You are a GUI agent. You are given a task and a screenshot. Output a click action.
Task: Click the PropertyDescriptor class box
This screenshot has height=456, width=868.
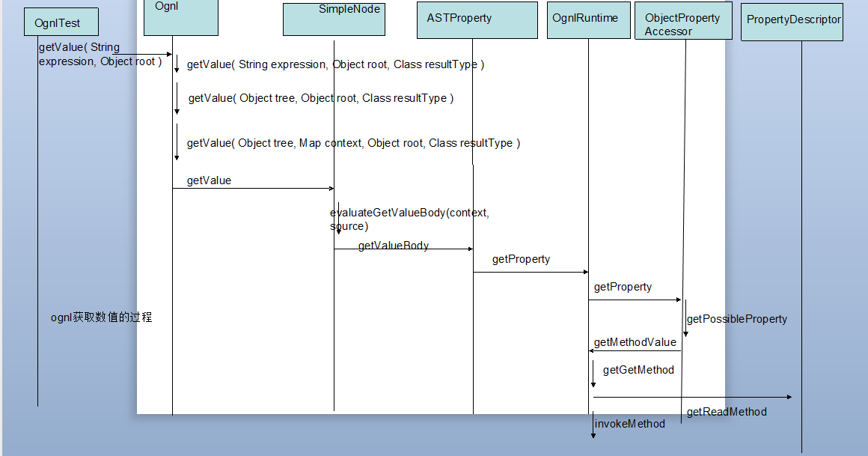click(792, 22)
